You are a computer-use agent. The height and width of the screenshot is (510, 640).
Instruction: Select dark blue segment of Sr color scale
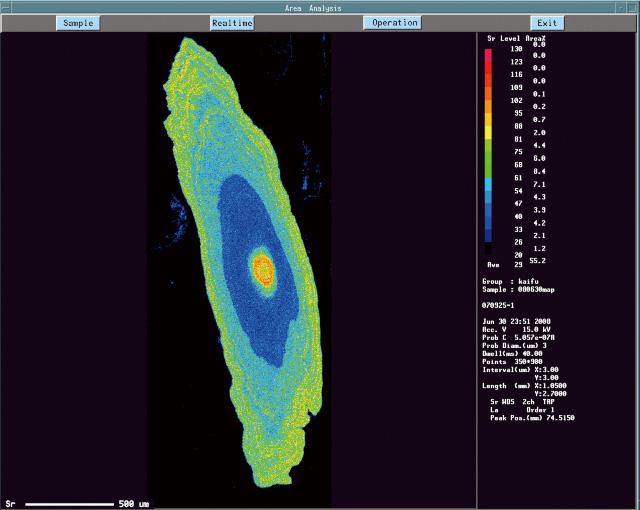pyautogui.click(x=488, y=233)
